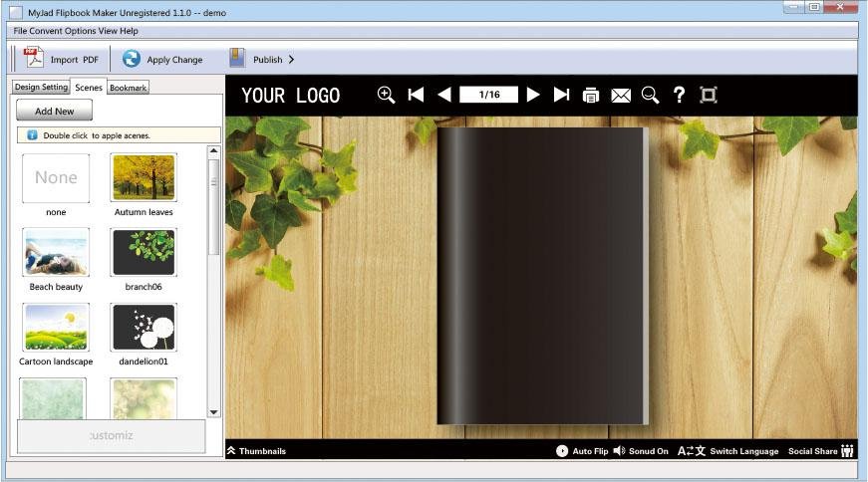
Task: Enter fullscreen using the frame icon
Action: point(709,95)
